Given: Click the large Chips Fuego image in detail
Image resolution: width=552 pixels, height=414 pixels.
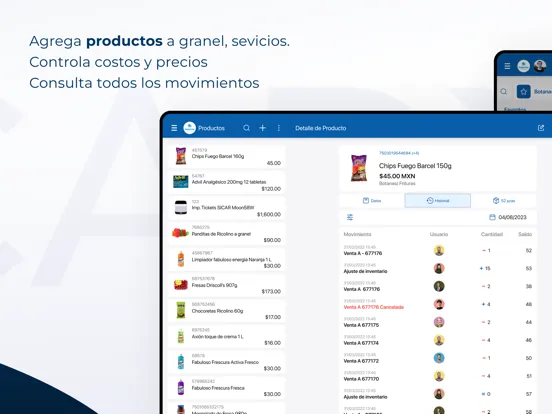Looking at the screenshot, I should pos(359,168).
